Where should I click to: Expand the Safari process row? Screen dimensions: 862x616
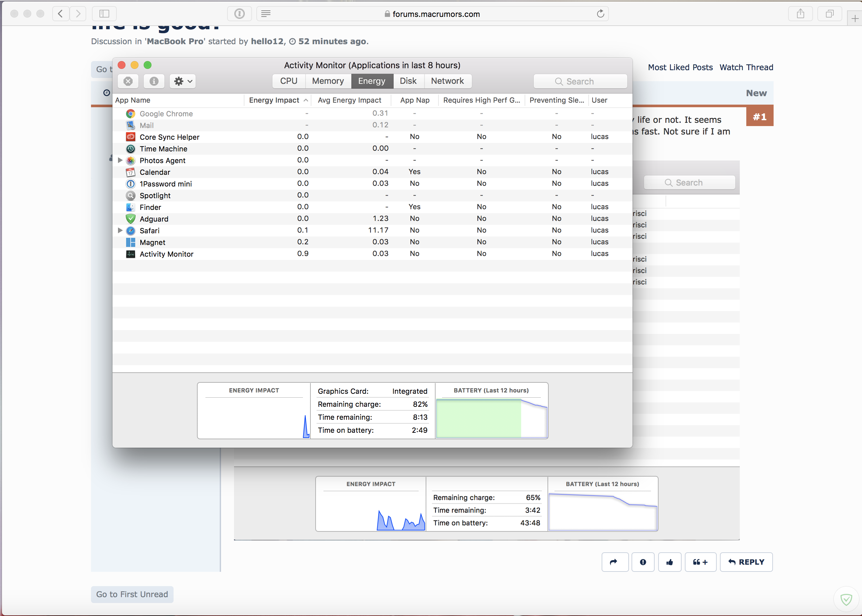point(120,230)
